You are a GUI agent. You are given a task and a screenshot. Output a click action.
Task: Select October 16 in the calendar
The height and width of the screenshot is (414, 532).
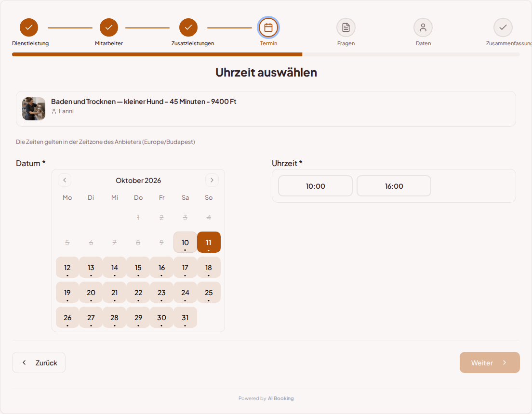pos(161,267)
